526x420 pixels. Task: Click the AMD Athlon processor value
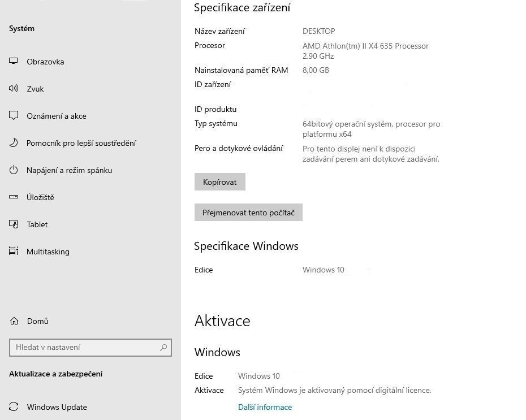pos(365,51)
